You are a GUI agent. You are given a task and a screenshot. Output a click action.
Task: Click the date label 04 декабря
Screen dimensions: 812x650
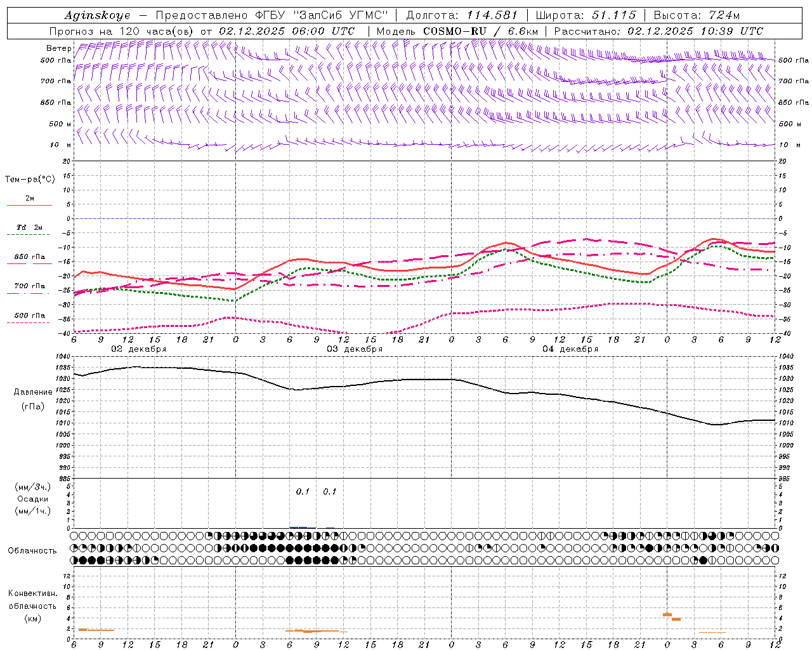pyautogui.click(x=570, y=349)
